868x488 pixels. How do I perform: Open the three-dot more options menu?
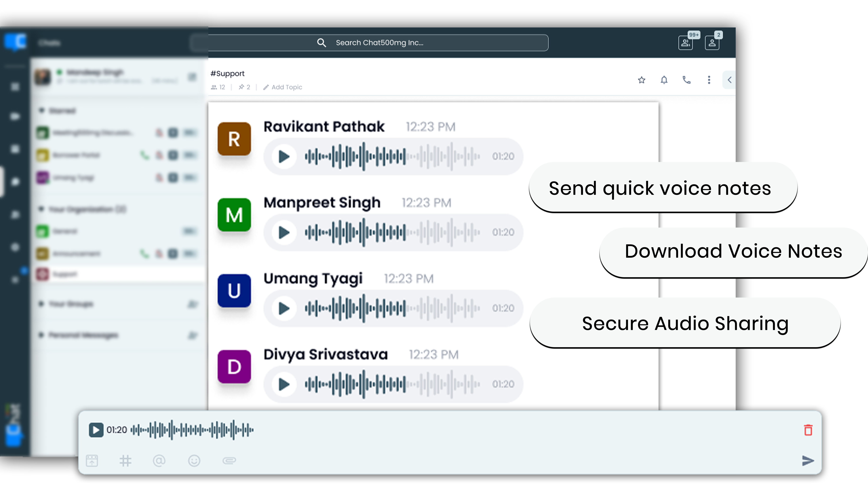coord(709,80)
